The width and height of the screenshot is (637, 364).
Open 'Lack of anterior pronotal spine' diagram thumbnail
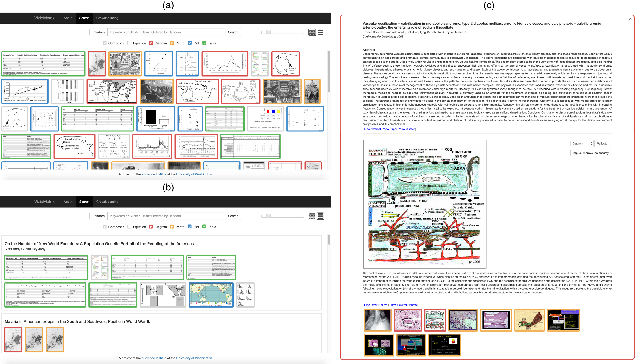(x=198, y=91)
